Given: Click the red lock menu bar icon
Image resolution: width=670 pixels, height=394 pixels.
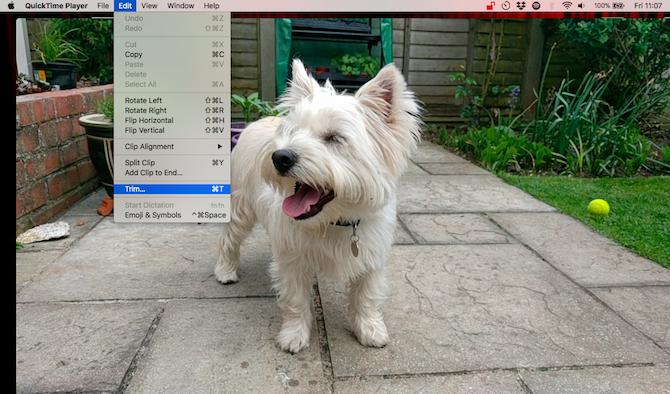Looking at the screenshot, I should coord(491,6).
